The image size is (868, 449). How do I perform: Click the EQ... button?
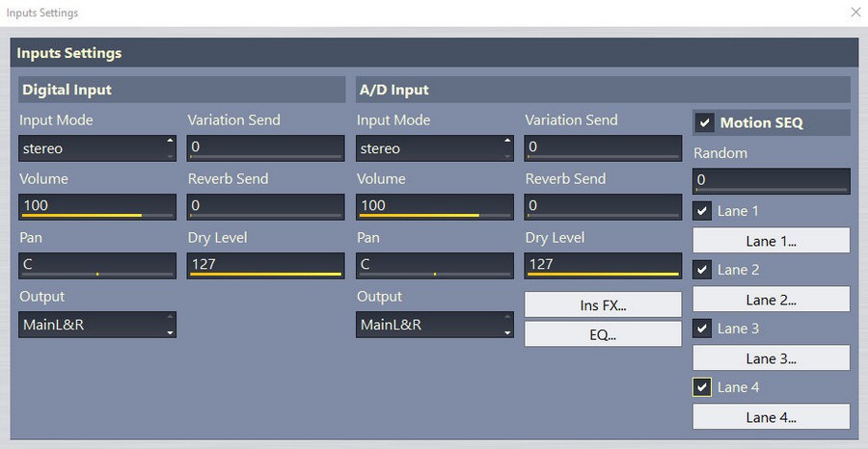(603, 334)
